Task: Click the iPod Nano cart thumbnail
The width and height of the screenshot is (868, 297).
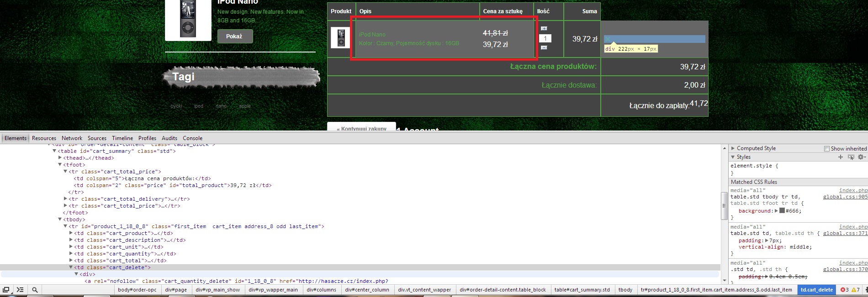Action: 340,38
